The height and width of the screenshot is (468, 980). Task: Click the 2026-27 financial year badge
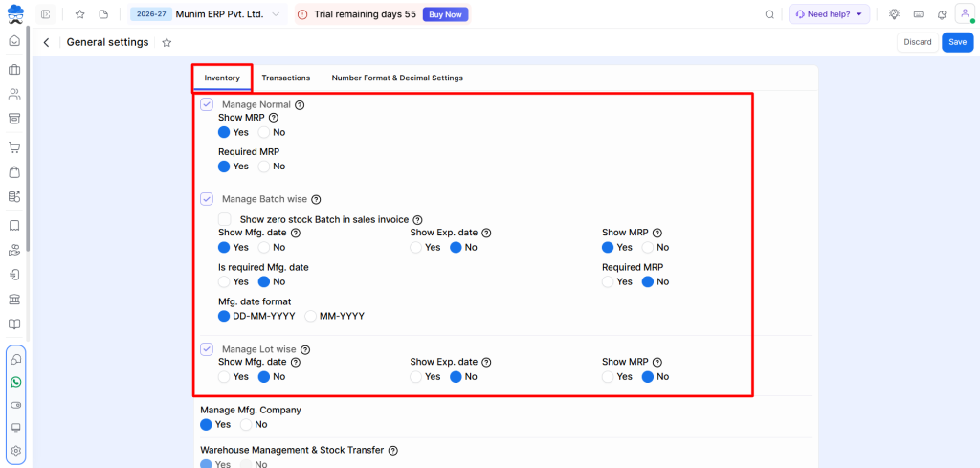click(x=151, y=13)
